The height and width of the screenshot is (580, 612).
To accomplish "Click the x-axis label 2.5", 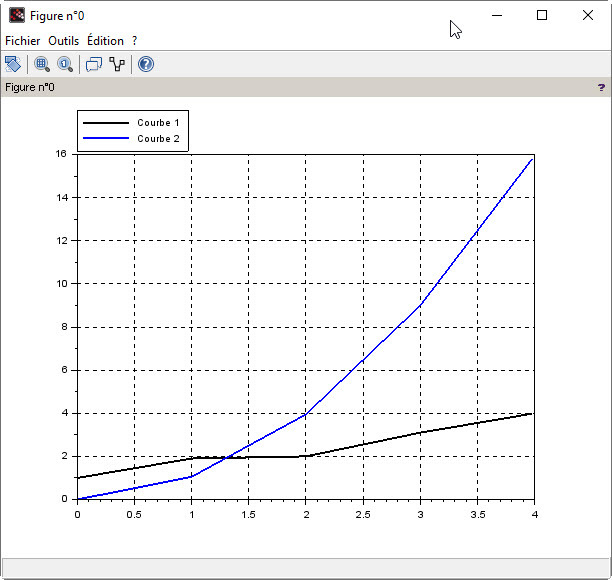I will coord(363,514).
